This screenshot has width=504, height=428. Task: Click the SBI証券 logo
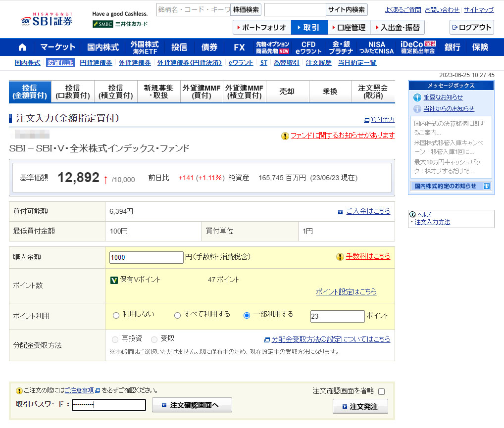click(47, 20)
